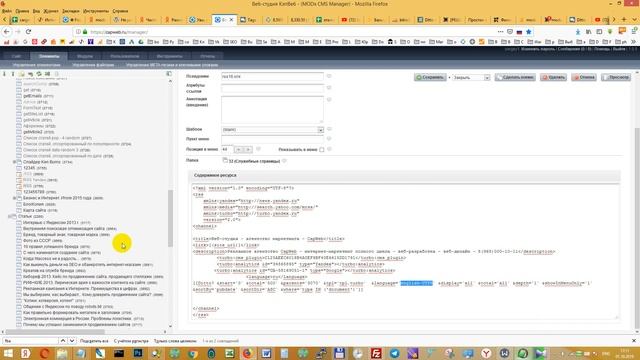
Task: Open Telegram from the taskbar
Action: (x=394, y=353)
